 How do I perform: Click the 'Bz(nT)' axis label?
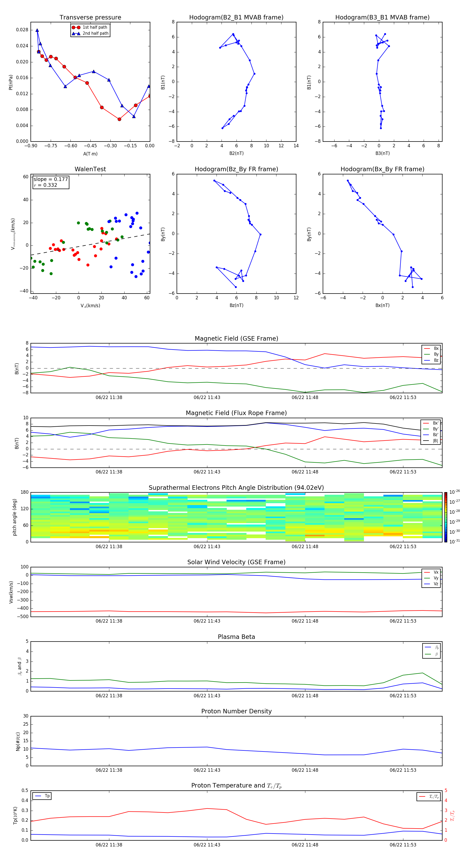point(236,305)
